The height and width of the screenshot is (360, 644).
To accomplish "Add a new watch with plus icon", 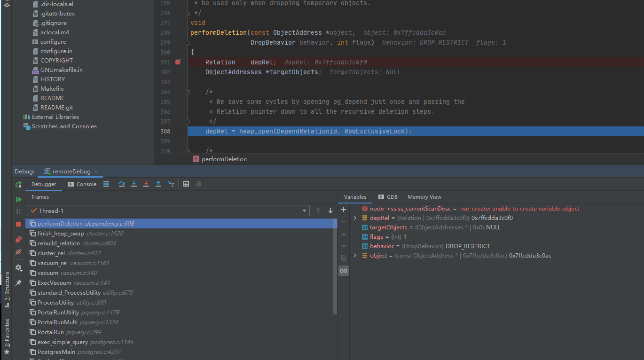I will click(x=344, y=210).
